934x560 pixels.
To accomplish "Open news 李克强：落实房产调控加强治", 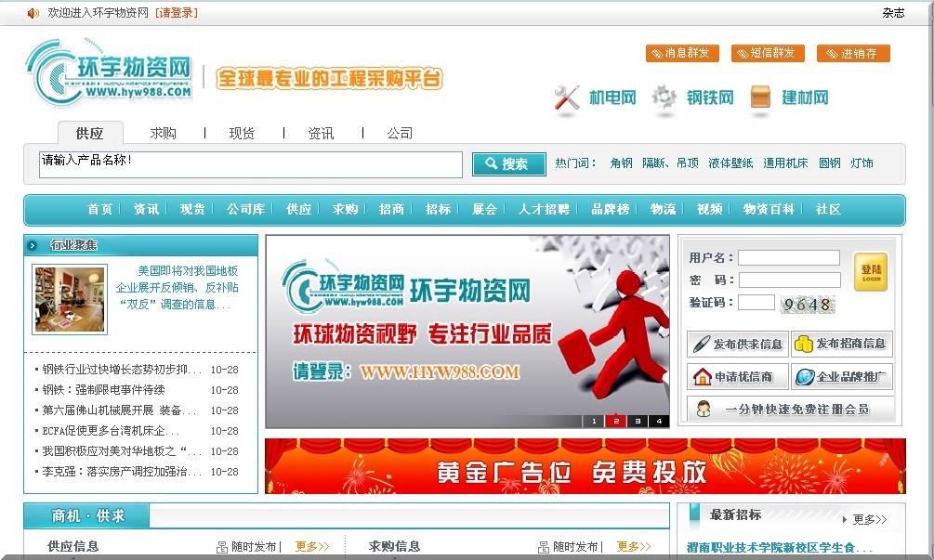I will pyautogui.click(x=122, y=472).
